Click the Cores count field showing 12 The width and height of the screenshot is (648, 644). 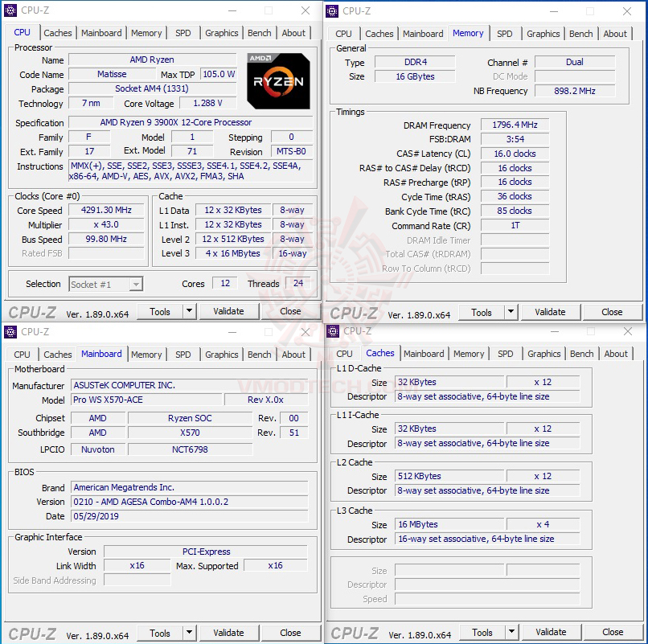coord(224,284)
